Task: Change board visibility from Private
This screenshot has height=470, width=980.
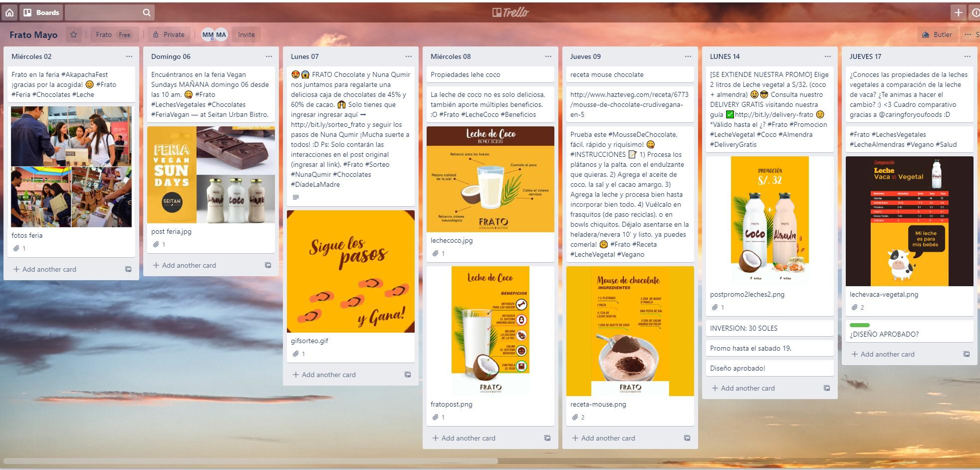Action: pos(169,34)
